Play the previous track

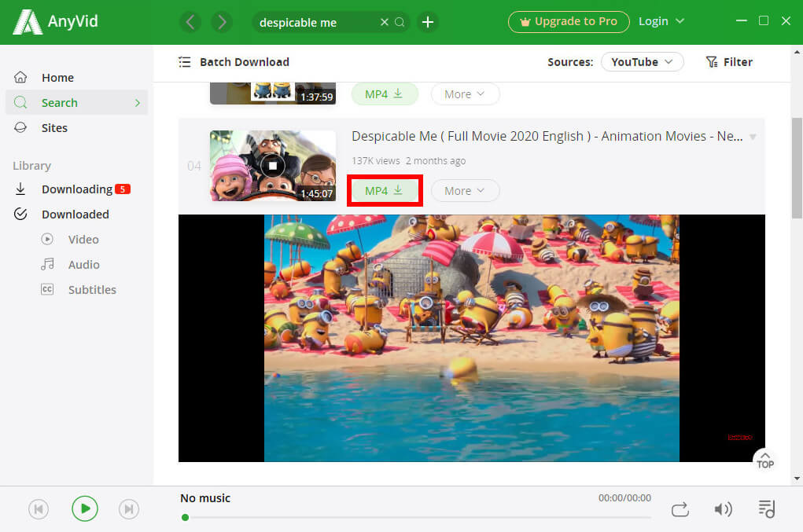click(x=39, y=509)
